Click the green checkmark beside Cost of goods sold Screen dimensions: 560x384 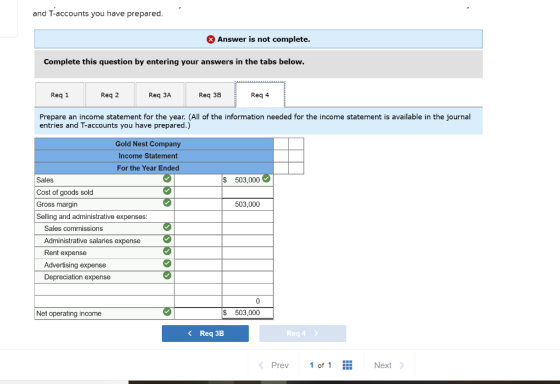pyautogui.click(x=167, y=191)
